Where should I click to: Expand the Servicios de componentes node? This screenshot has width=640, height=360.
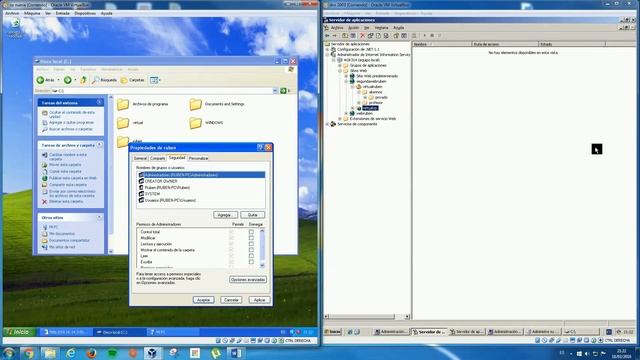[x=327, y=124]
